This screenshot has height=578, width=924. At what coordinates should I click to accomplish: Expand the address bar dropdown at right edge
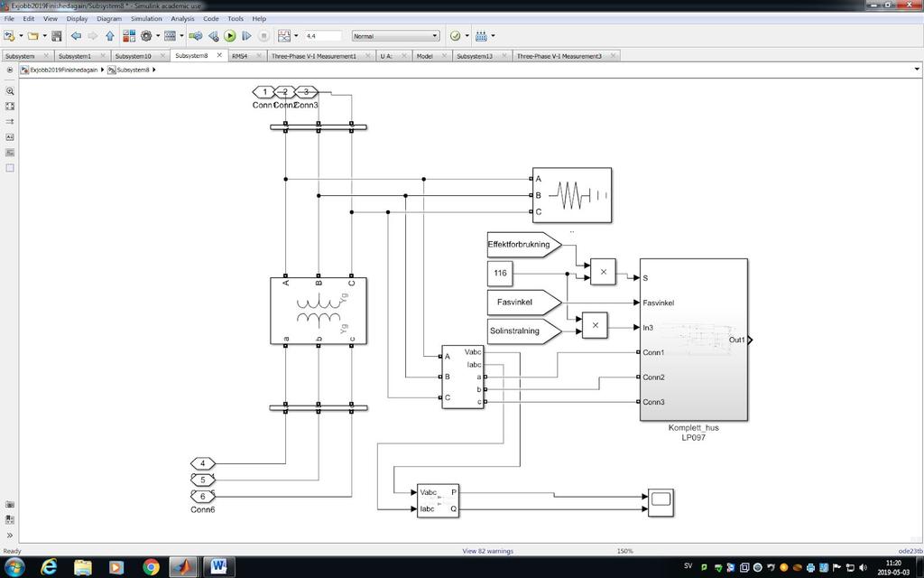pos(917,70)
